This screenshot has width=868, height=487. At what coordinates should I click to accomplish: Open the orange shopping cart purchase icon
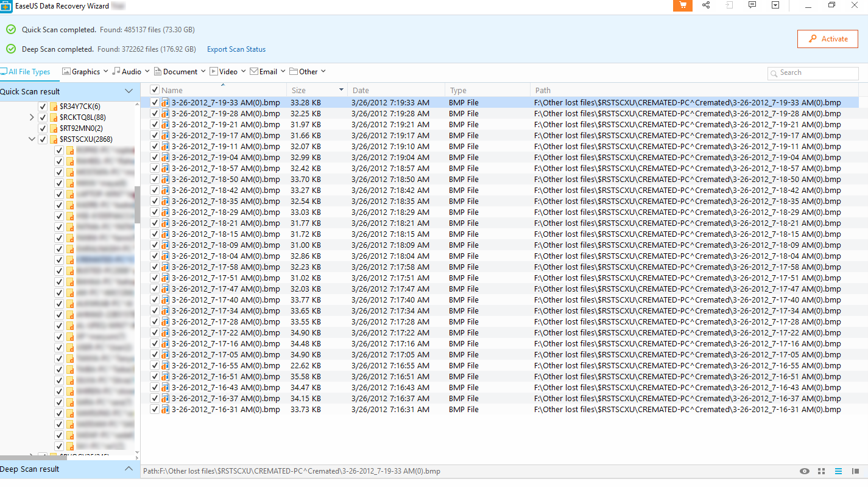point(682,5)
